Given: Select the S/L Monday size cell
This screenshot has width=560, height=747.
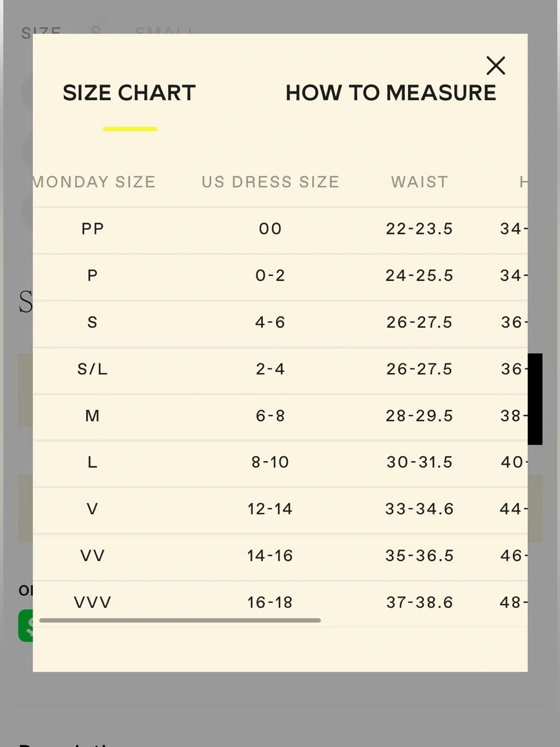Looking at the screenshot, I should point(92,369).
